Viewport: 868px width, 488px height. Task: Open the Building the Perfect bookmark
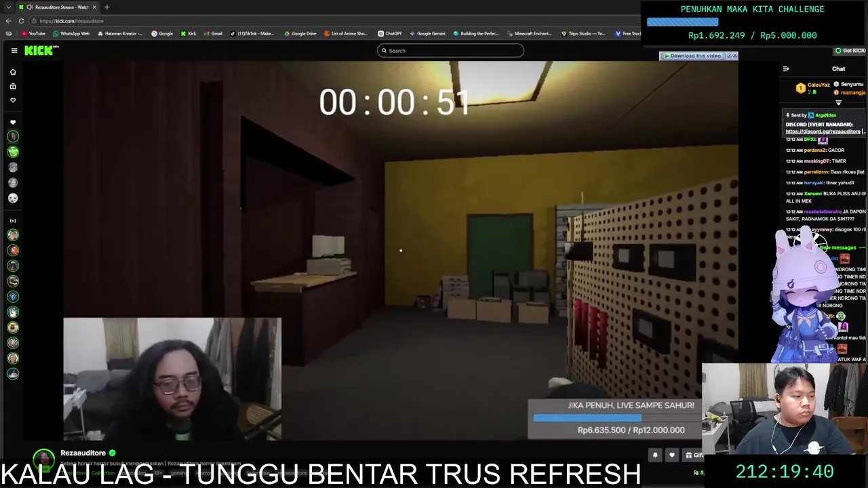pos(476,33)
